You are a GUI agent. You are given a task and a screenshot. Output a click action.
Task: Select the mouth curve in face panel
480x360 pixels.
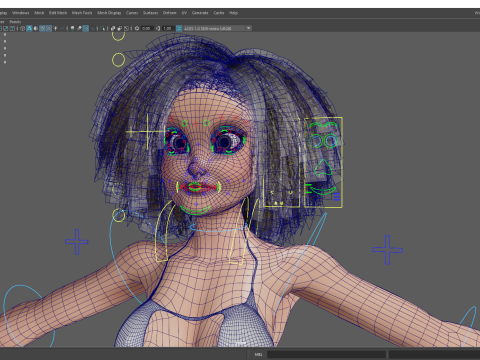(323, 191)
